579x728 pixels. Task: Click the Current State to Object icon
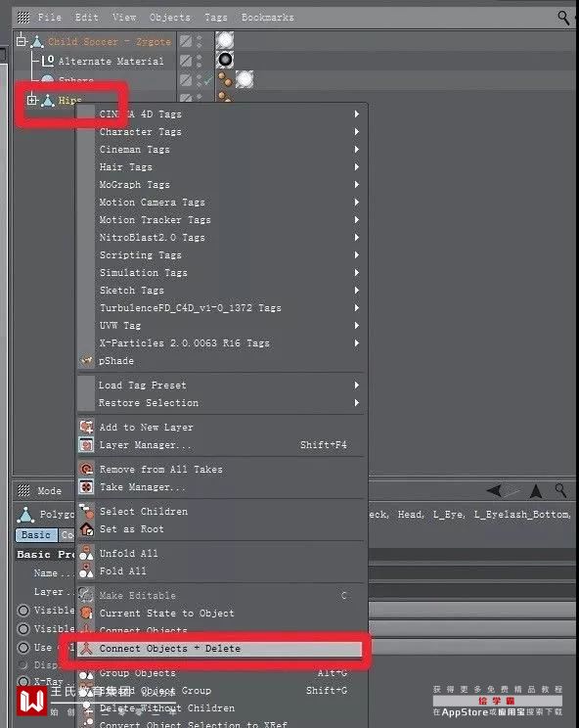tap(86, 613)
